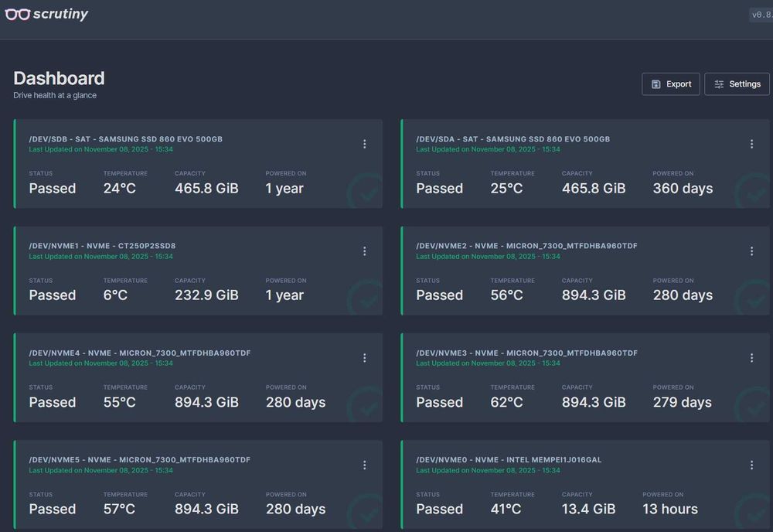Click '360 days' powered on value
Screen dimensions: 773x532
click(x=683, y=189)
